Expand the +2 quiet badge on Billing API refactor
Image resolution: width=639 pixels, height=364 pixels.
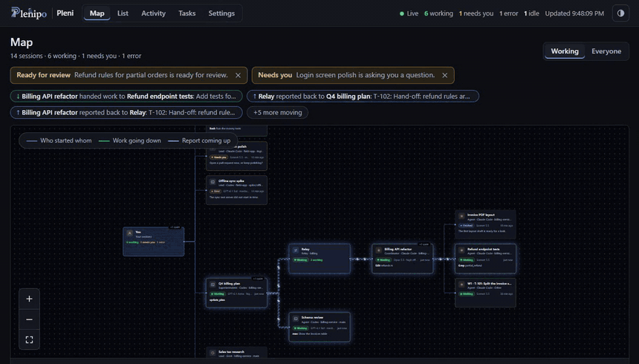(x=424, y=244)
